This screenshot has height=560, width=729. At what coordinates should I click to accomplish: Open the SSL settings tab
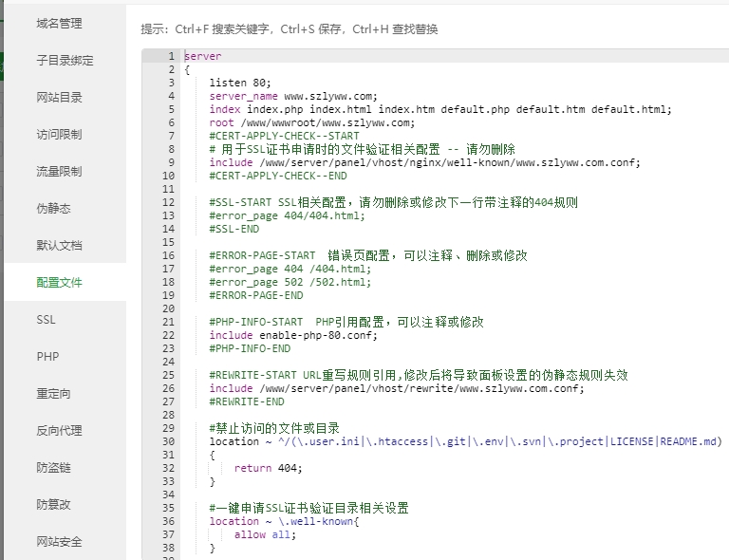click(46, 320)
